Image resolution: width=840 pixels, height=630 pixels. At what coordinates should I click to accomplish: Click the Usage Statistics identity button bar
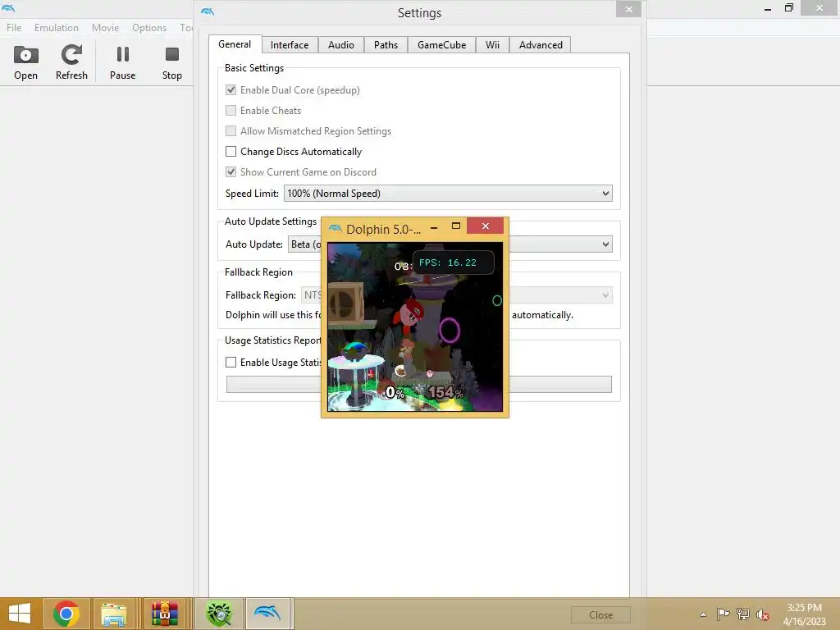point(418,384)
